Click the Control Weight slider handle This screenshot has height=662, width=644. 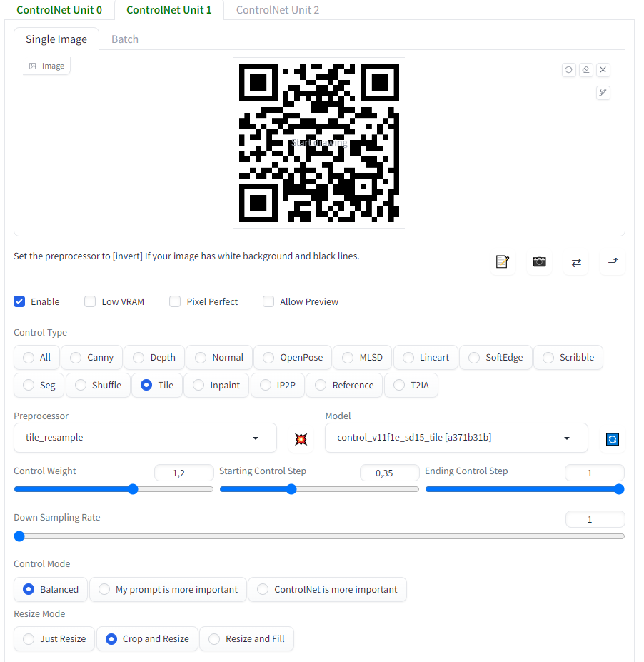pyautogui.click(x=133, y=489)
